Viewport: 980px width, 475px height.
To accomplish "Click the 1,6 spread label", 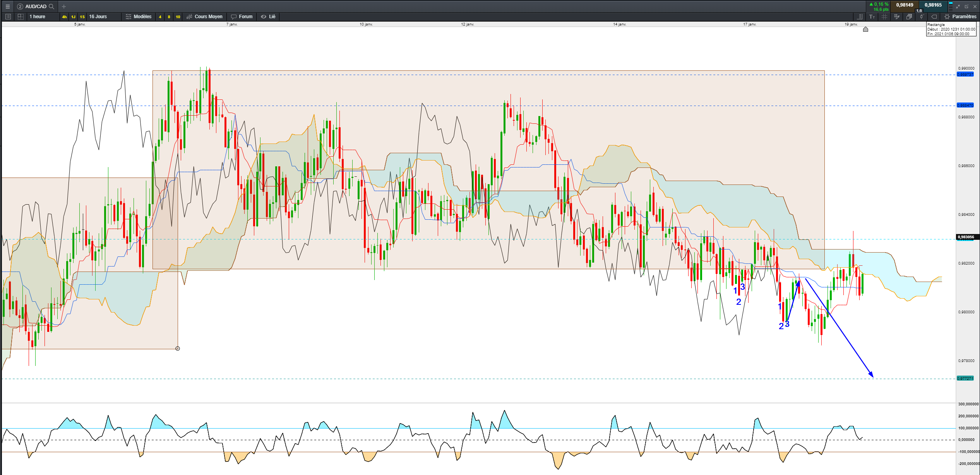I will tap(919, 11).
